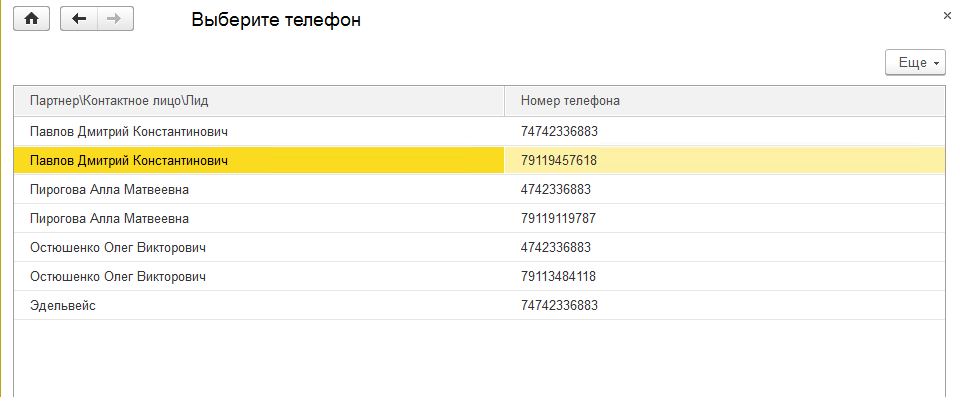Select phone number 74742336883 in first row

coord(559,131)
